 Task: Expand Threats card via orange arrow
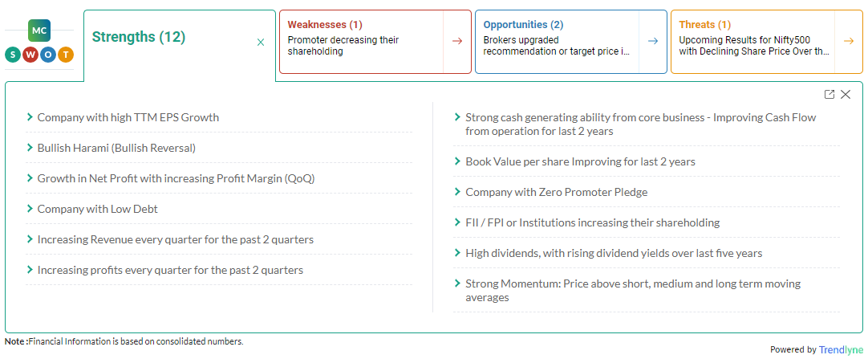click(x=848, y=41)
